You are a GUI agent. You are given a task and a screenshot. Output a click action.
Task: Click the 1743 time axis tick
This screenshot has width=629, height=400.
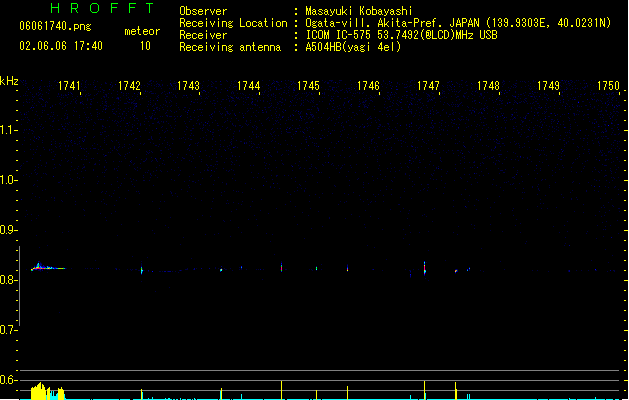(189, 86)
